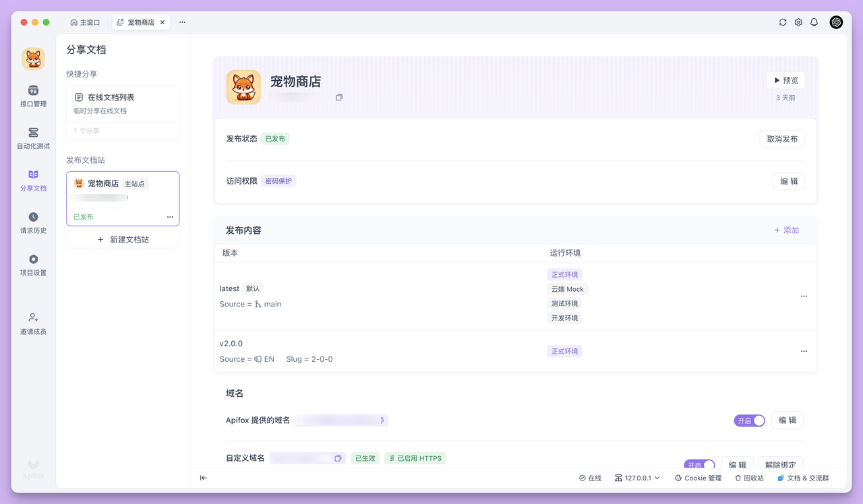863x504 pixels.
Task: Click the 已生效 domain status tag
Action: tap(365, 458)
